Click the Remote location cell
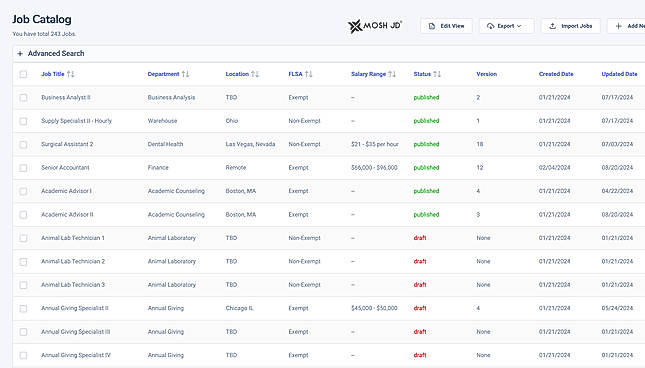This screenshot has width=645, height=368. (x=236, y=168)
